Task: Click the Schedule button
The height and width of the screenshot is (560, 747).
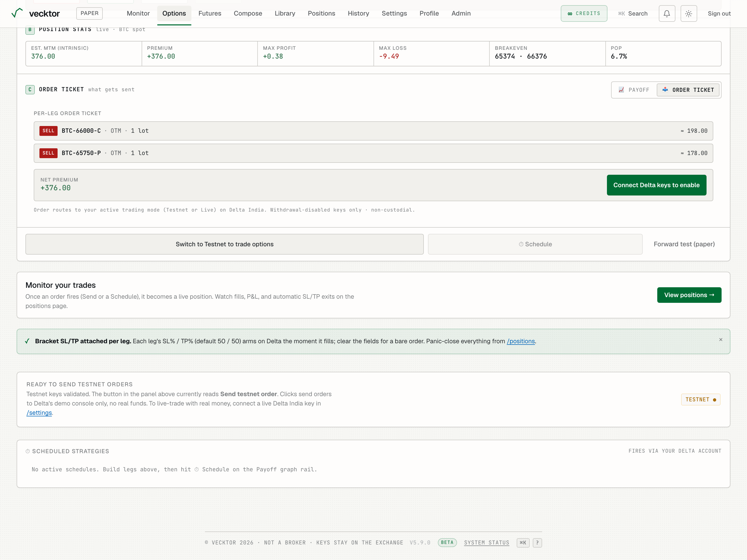Action: (x=535, y=244)
